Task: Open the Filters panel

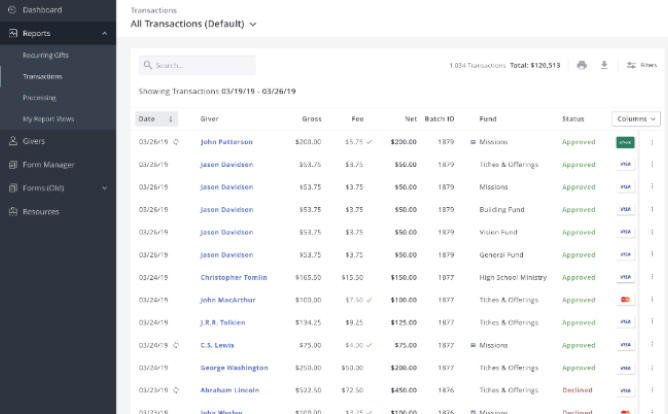Action: (x=641, y=65)
